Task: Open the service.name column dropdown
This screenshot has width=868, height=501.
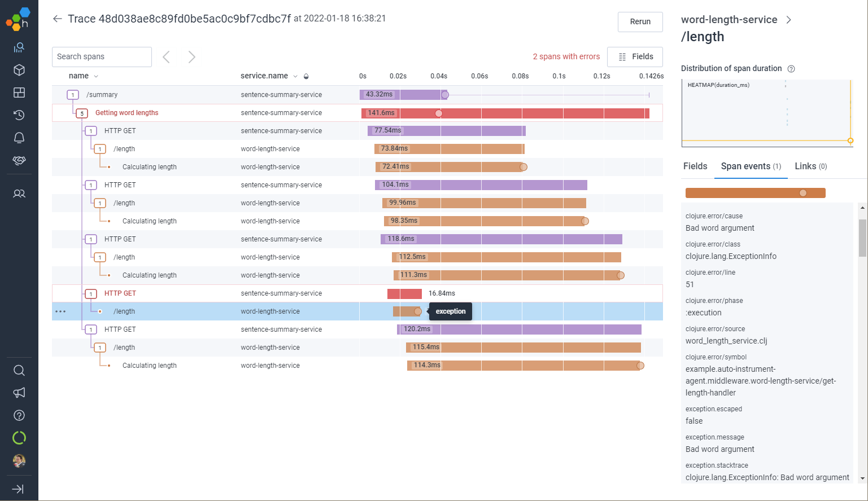Action: tap(295, 76)
